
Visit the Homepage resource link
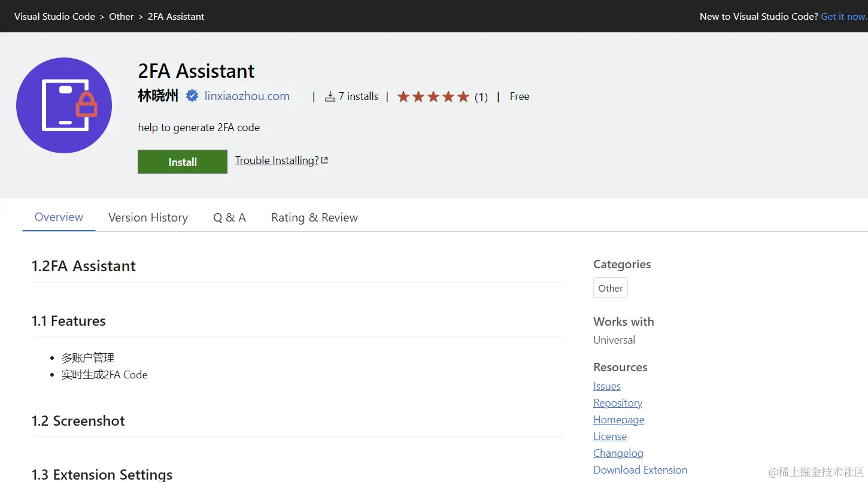click(618, 420)
